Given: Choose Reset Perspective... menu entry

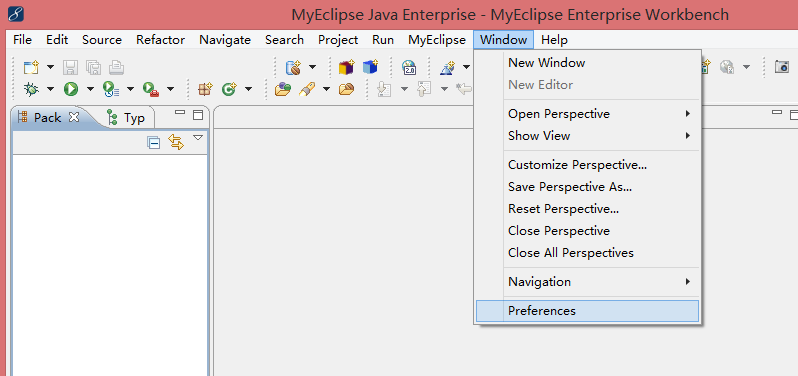Looking at the screenshot, I should coord(588,209).
